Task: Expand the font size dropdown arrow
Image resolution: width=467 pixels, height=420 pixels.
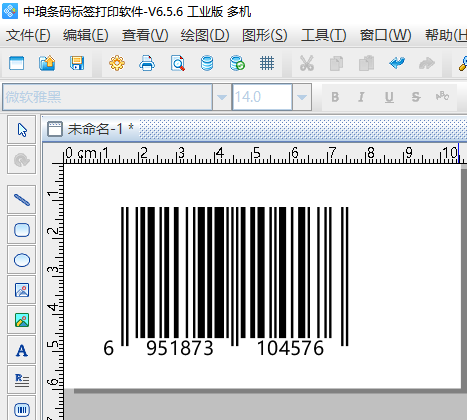Action: click(302, 97)
